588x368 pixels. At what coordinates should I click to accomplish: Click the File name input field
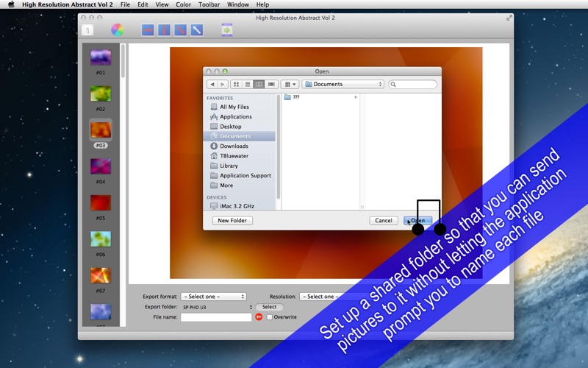pyautogui.click(x=216, y=317)
